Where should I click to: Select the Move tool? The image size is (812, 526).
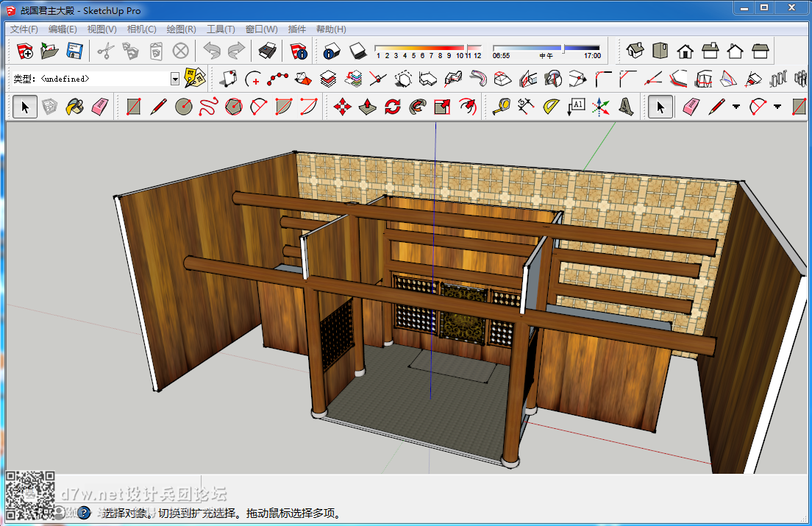(x=342, y=107)
